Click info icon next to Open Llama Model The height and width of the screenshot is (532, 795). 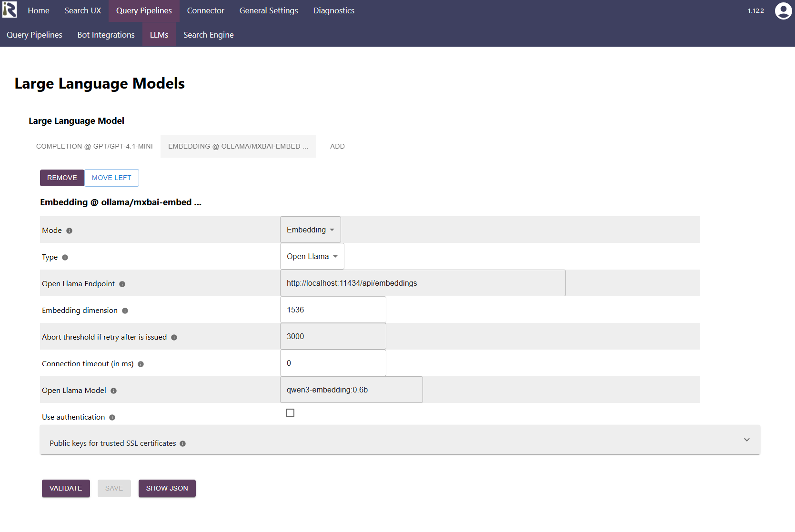pyautogui.click(x=114, y=391)
